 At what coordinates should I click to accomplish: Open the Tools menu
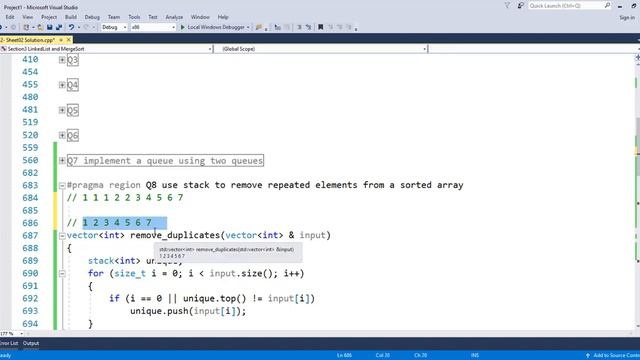(134, 17)
